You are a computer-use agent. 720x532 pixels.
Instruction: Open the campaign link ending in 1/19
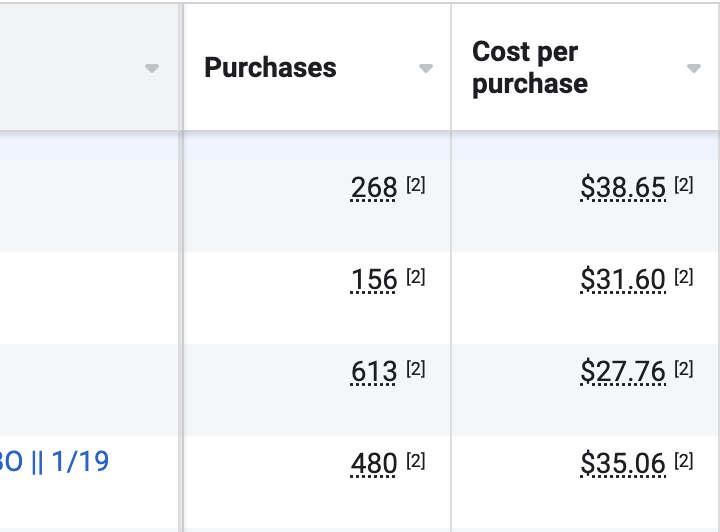click(x=54, y=461)
